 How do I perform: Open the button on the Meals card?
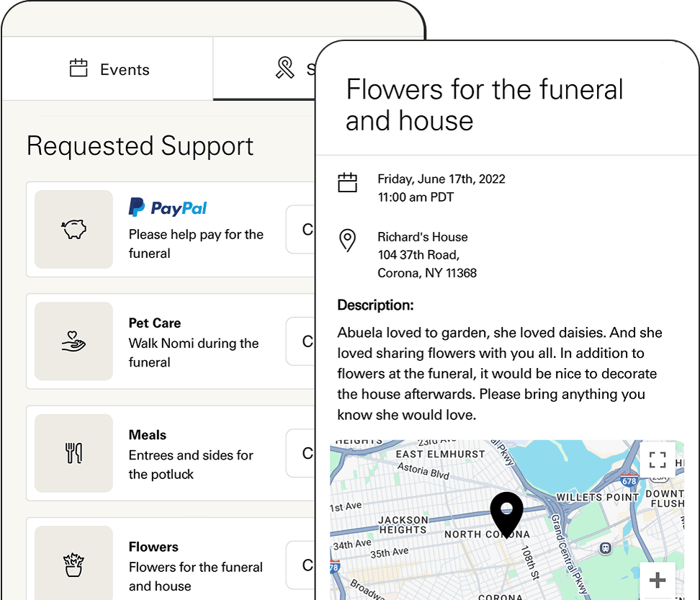pyautogui.click(x=301, y=453)
